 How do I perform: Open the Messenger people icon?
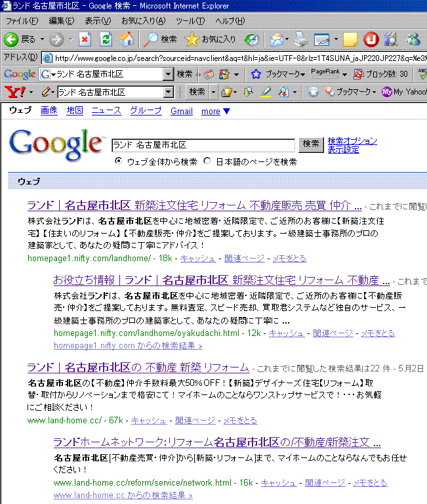pyautogui.click(x=413, y=39)
